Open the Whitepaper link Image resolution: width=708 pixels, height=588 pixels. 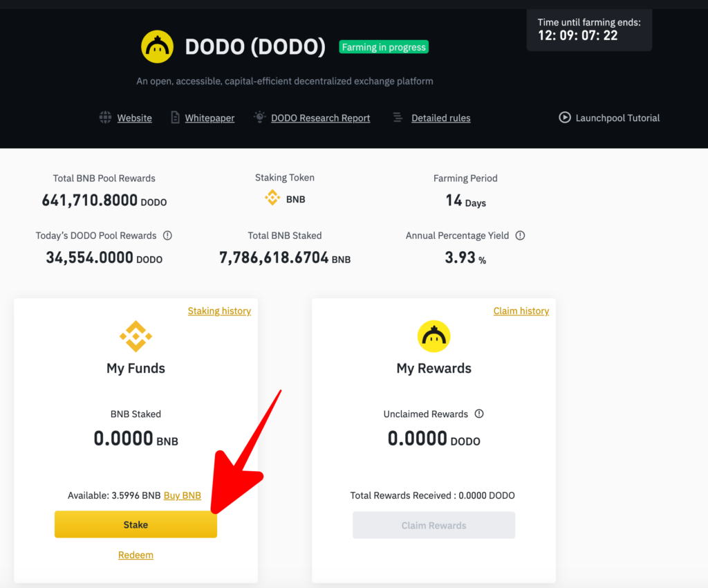(x=209, y=118)
